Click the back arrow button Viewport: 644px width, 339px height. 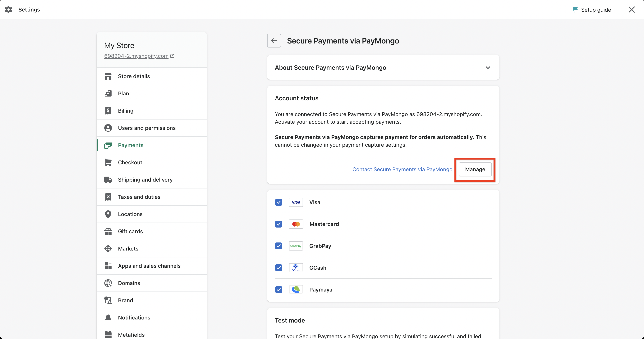274,40
